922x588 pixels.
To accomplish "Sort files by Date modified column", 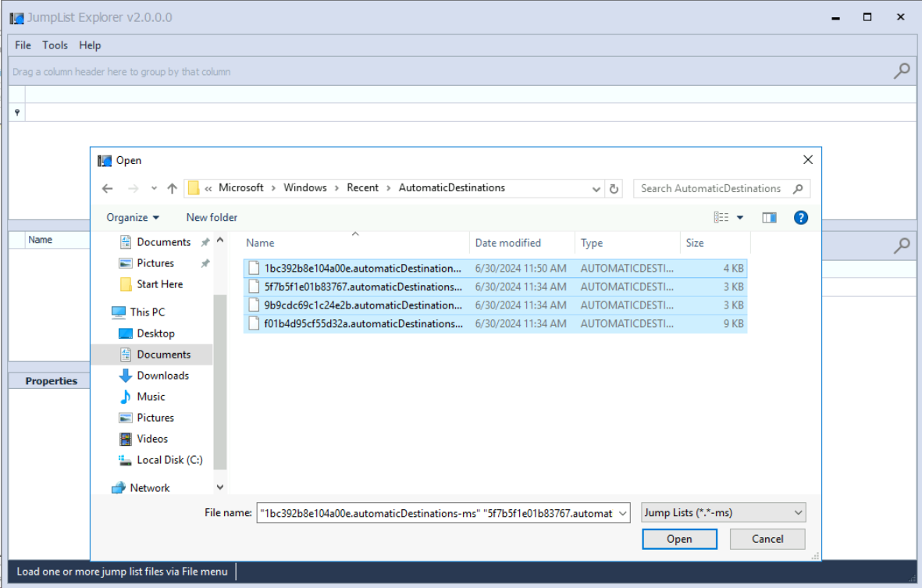I will tap(507, 243).
